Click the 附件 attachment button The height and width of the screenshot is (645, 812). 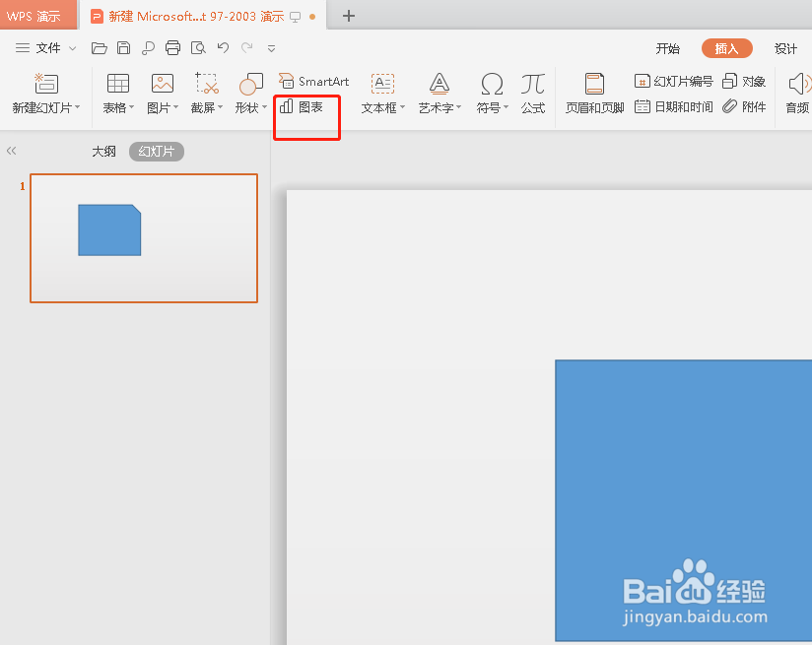coord(744,106)
